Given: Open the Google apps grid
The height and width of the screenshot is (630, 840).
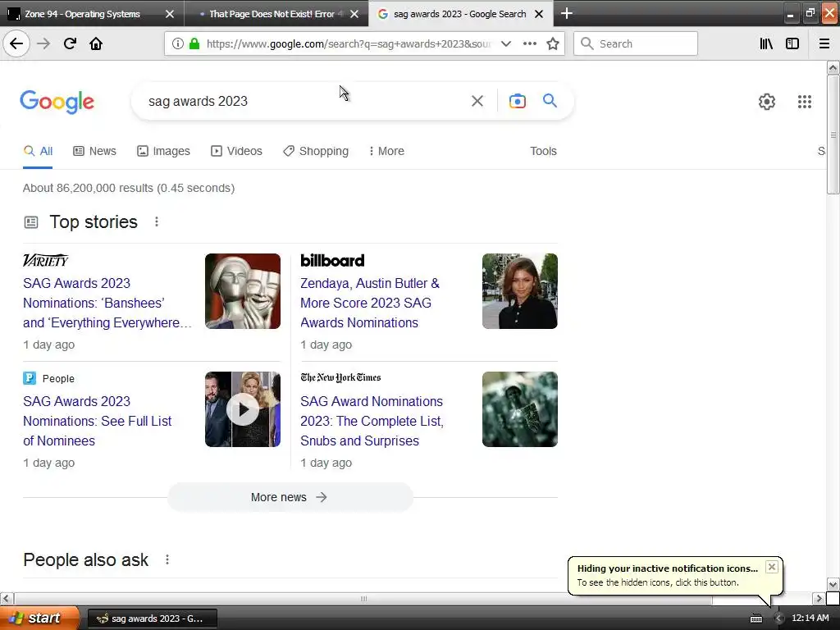Looking at the screenshot, I should click(x=804, y=101).
